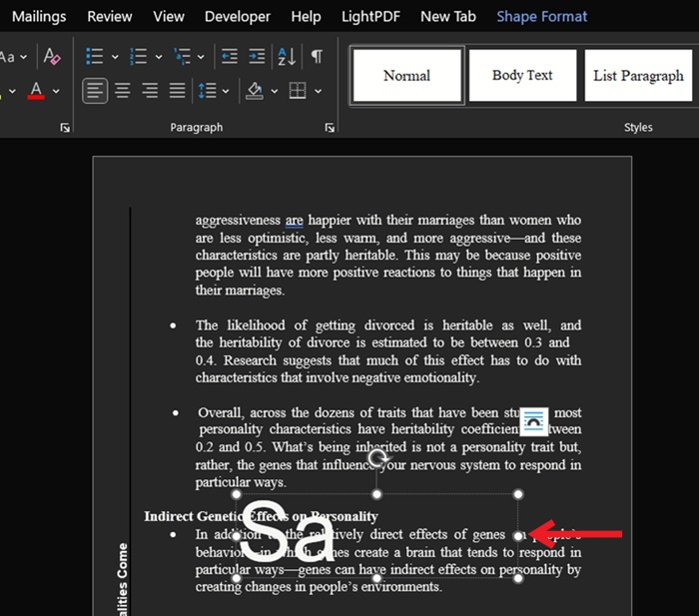Screen dimensions: 699x616
Task: Apply the Body Text style
Action: (x=522, y=75)
